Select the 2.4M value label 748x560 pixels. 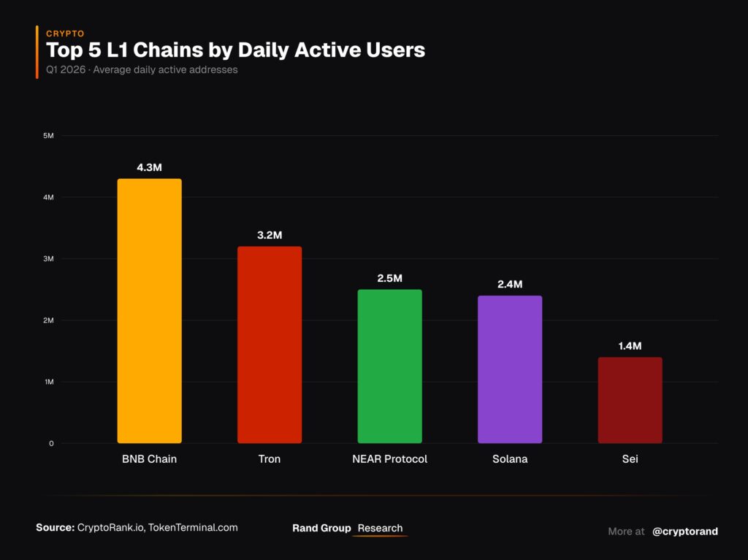point(510,284)
